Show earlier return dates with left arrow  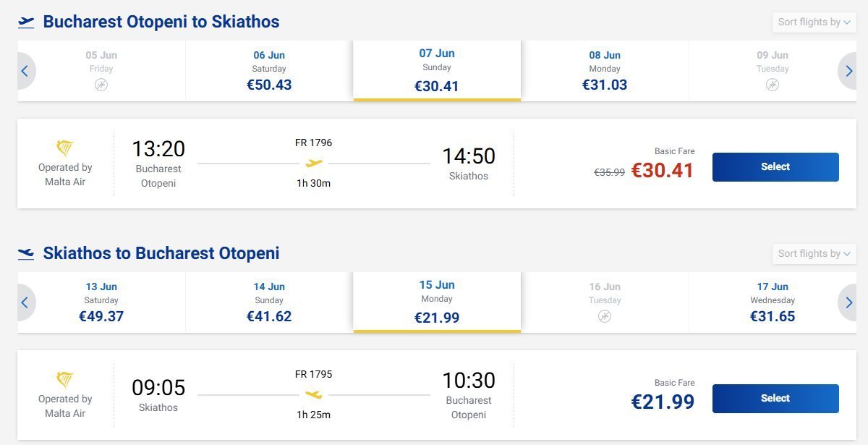(25, 302)
